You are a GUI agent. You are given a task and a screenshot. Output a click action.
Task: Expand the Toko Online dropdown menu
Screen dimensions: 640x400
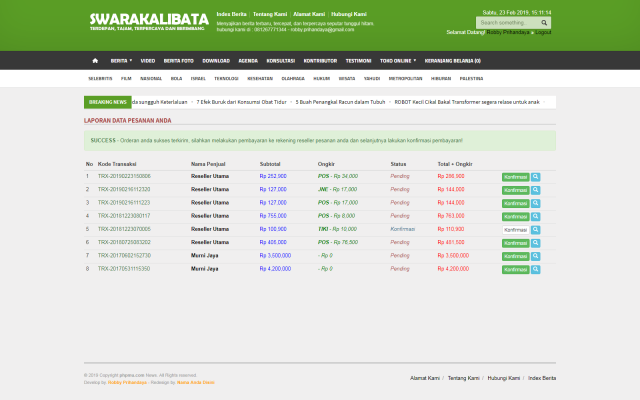[400, 60]
